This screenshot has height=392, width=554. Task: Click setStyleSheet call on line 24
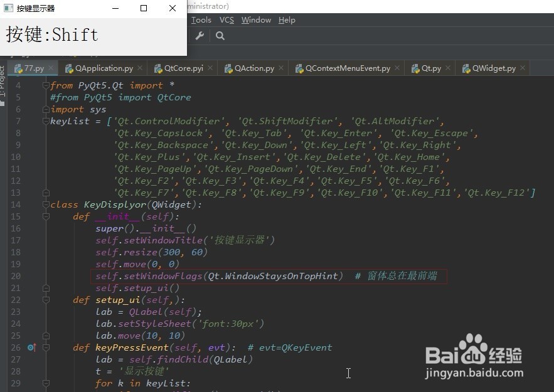point(154,324)
